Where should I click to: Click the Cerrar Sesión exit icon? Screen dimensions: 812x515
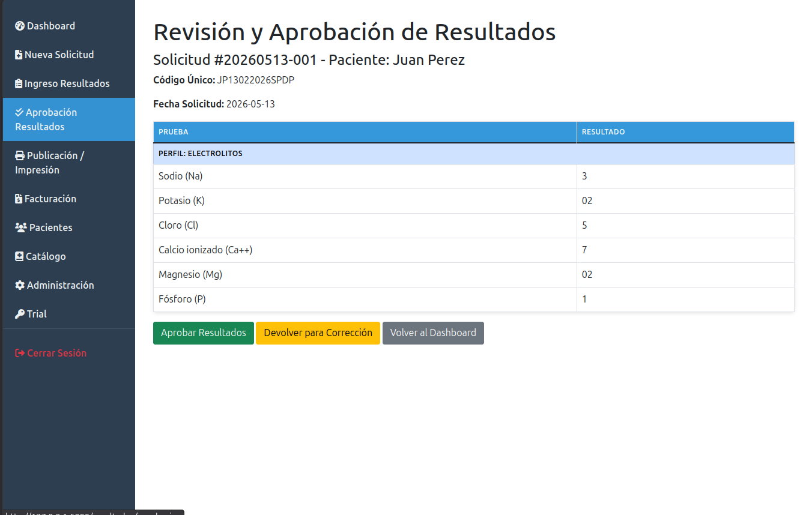pyautogui.click(x=20, y=353)
